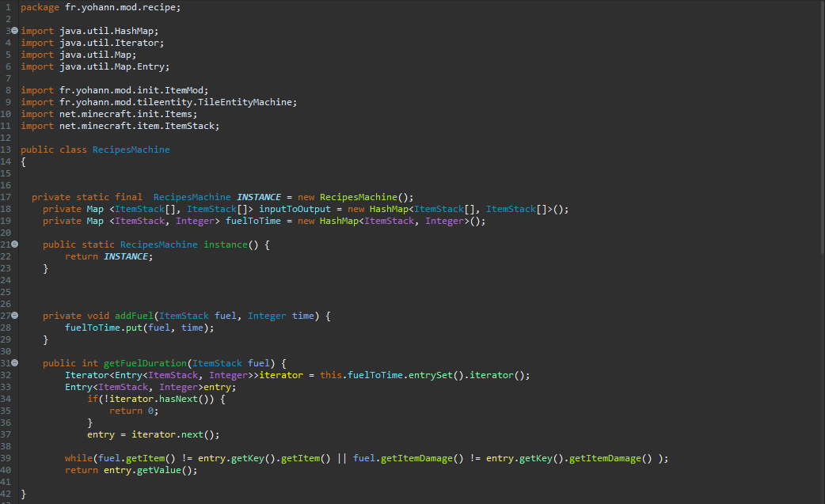The width and height of the screenshot is (825, 504).
Task: Click line number 42 in the gutter
Action: point(6,494)
